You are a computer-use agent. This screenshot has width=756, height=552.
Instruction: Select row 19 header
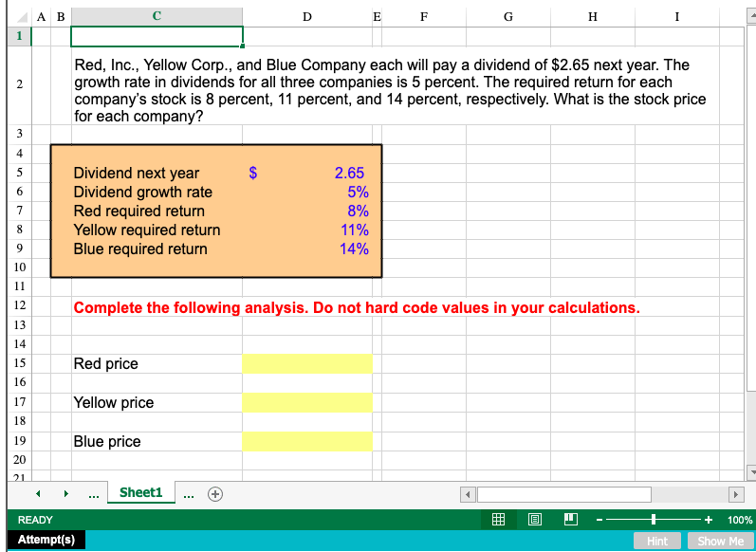[x=19, y=441]
